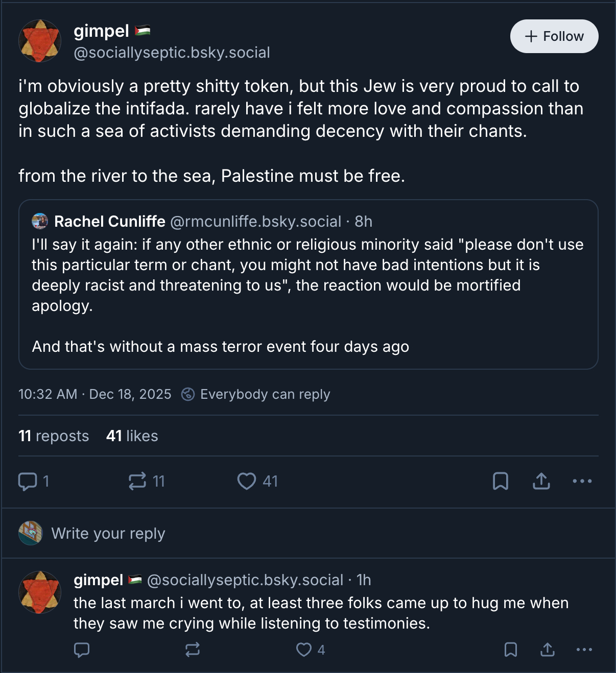Repost the main post with 11 reposts
The height and width of the screenshot is (673, 616).
137,481
